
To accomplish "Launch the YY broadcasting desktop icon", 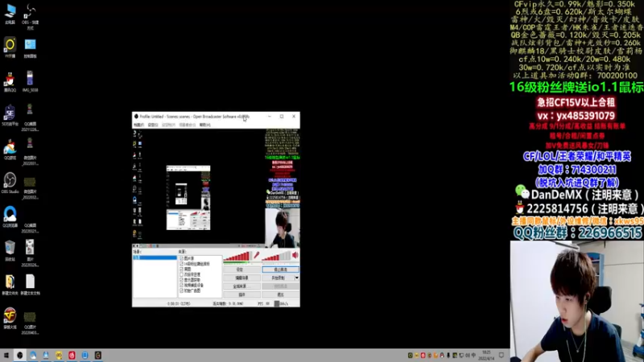I will 10,47.
